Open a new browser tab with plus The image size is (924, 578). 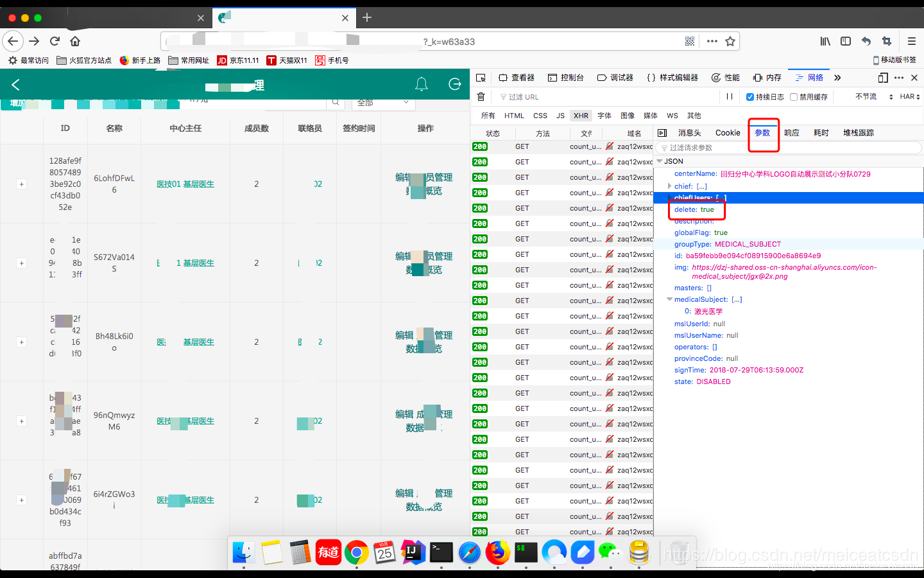click(367, 17)
